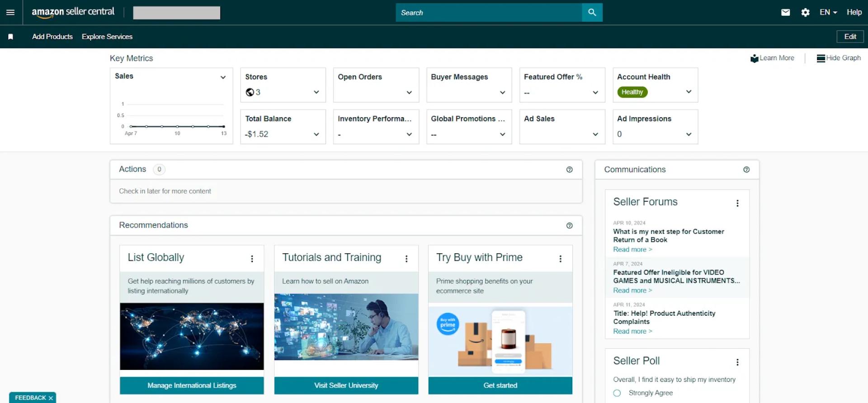Image resolution: width=868 pixels, height=403 pixels.
Task: Open the Explore Services menu item
Action: 107,37
